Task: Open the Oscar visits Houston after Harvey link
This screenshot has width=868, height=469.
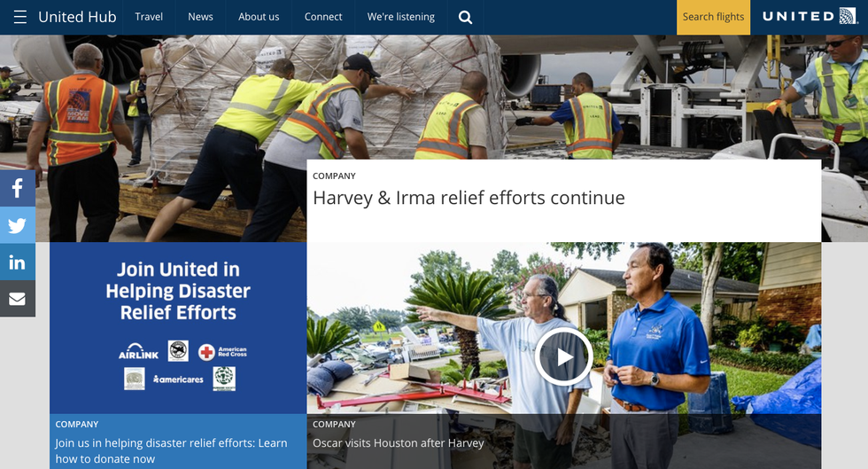Action: pyautogui.click(x=398, y=442)
